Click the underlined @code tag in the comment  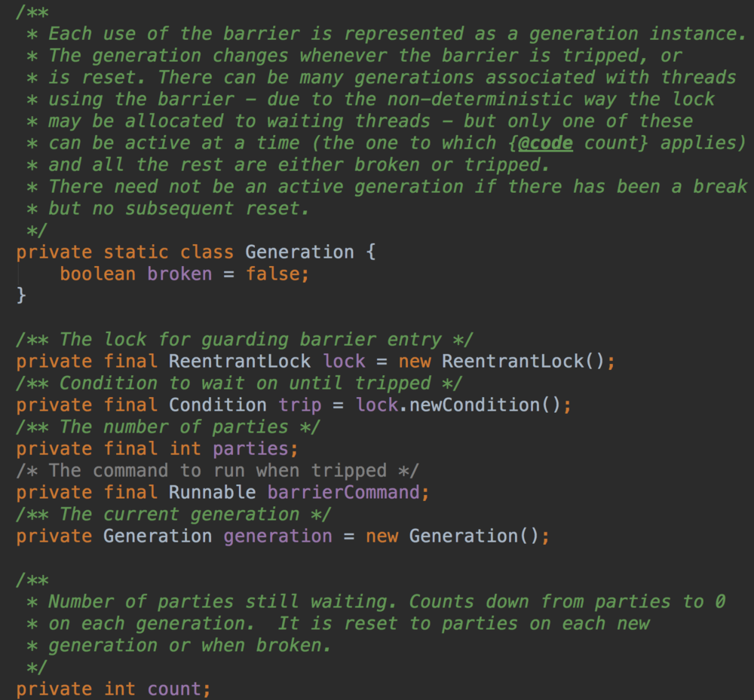click(545, 143)
